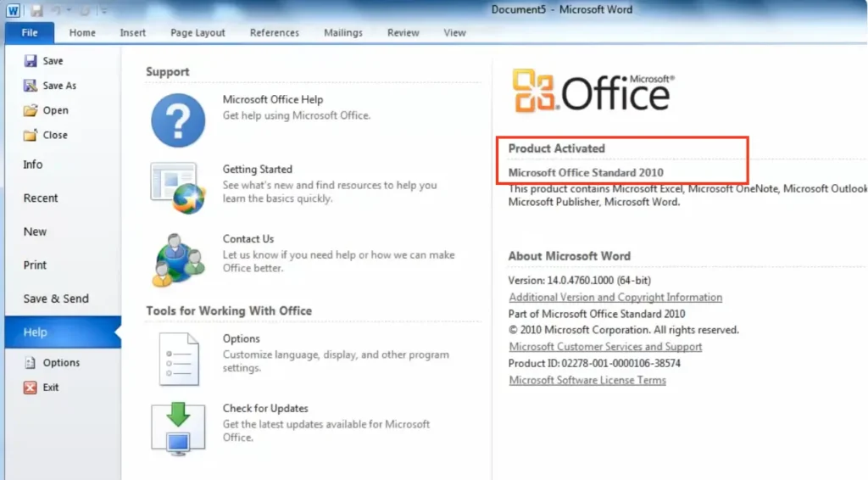The image size is (868, 480).
Task: Switch to the References tab
Action: [x=274, y=33]
